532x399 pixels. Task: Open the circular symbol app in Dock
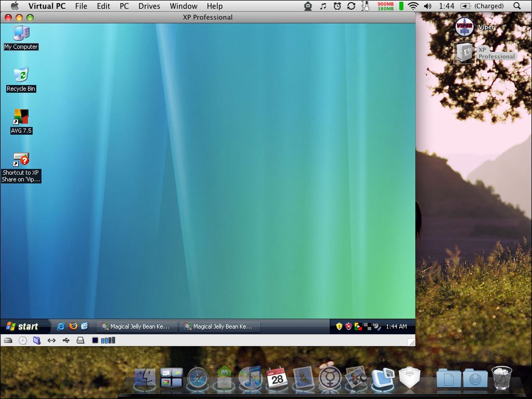[x=329, y=377]
